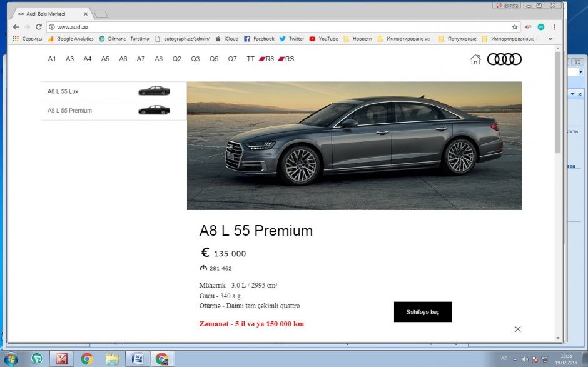Reload the page with the refresh icon
The height and width of the screenshot is (367, 588).
(x=39, y=27)
